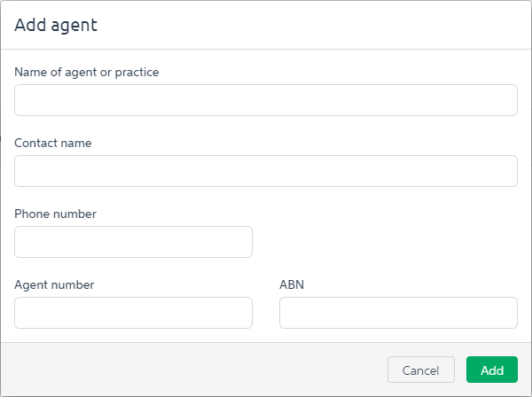Screen dimensions: 532x397
Task: Click the "Add agent" dialog title
Action: pos(56,25)
